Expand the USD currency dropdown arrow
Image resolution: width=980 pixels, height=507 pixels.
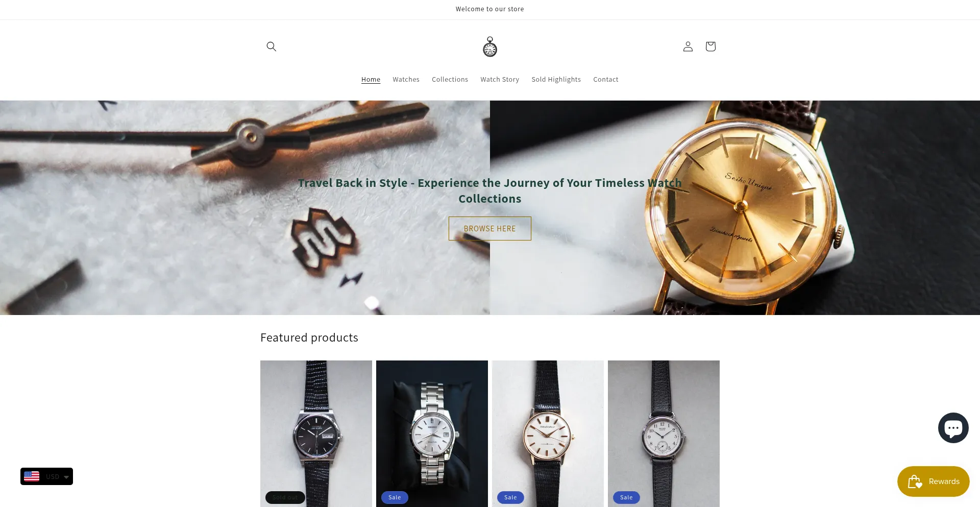(x=66, y=477)
